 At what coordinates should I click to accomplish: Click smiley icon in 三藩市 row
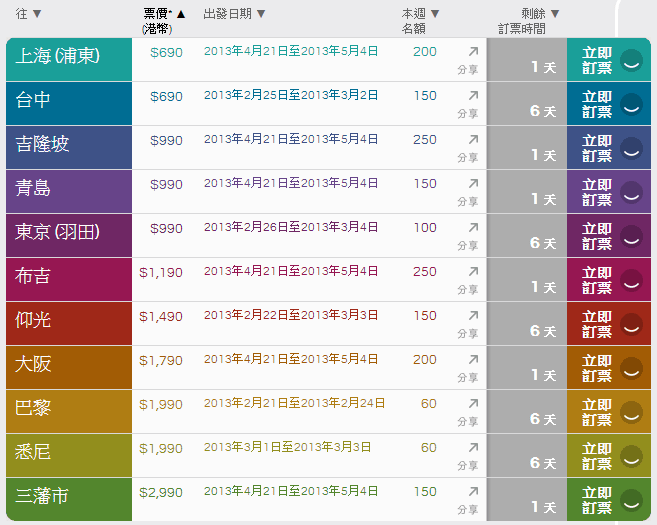tap(631, 501)
